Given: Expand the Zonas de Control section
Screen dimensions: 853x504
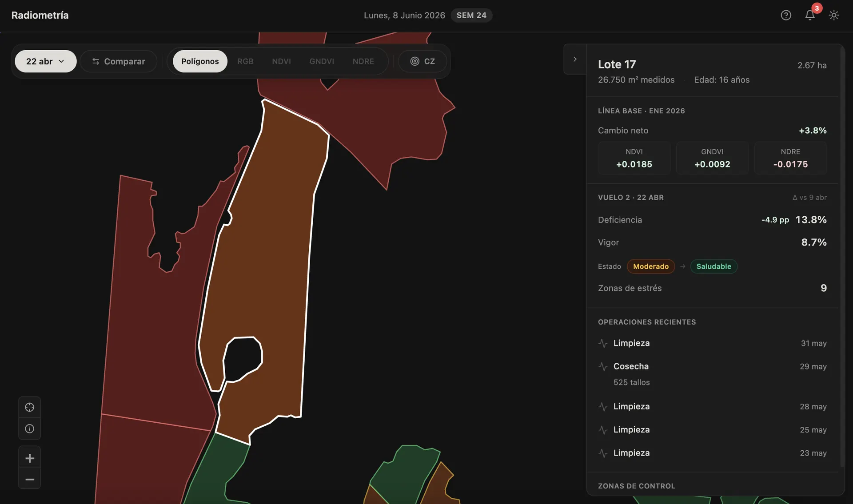Looking at the screenshot, I should click(636, 486).
